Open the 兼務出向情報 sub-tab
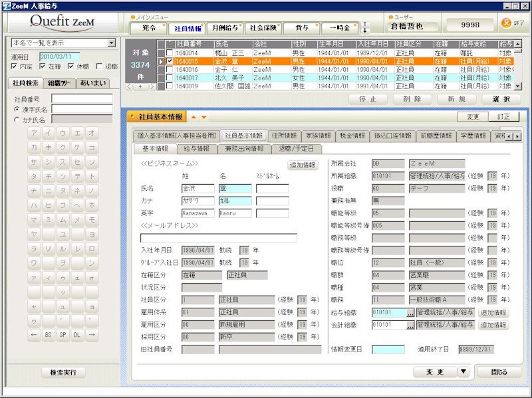 (x=244, y=149)
